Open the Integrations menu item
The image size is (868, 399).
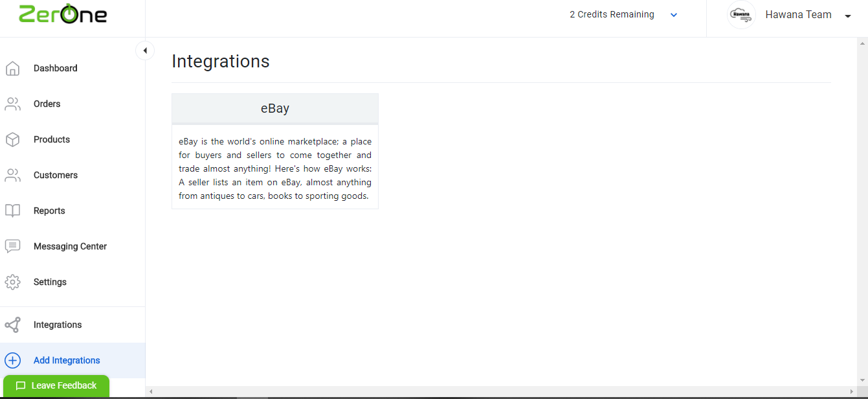point(72,325)
